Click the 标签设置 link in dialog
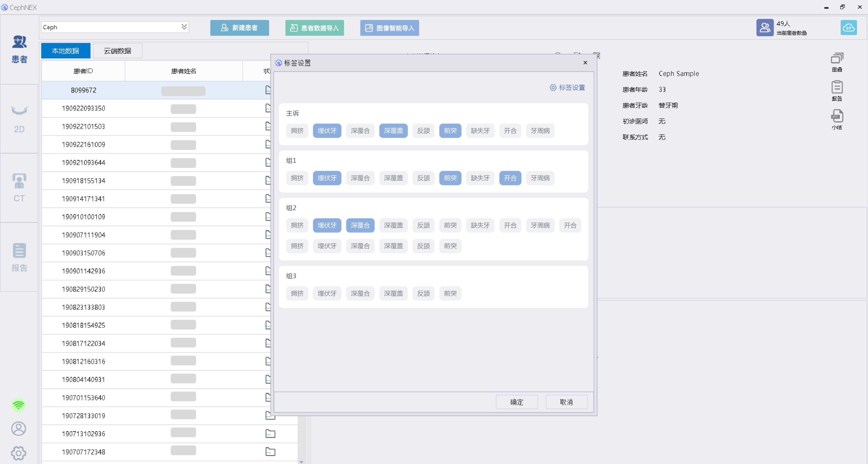This screenshot has height=464, width=868. (x=568, y=87)
